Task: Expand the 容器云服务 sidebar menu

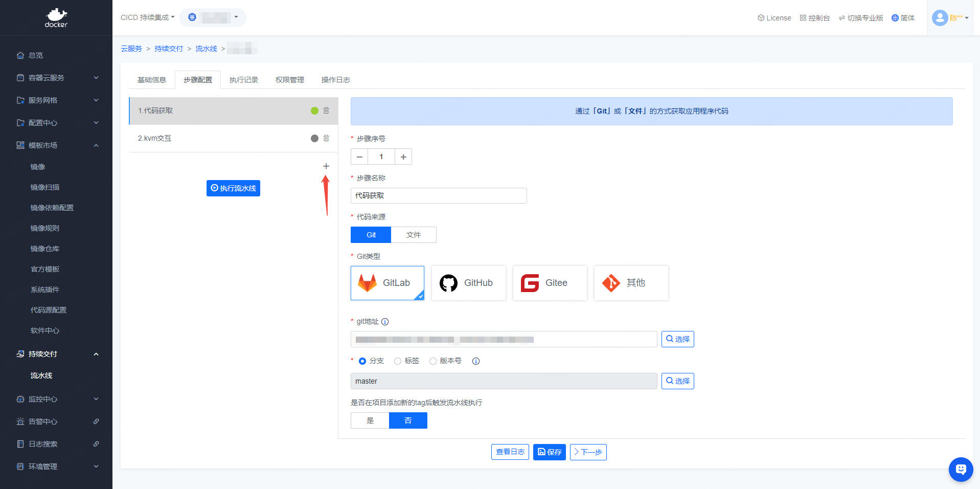Action: point(56,78)
